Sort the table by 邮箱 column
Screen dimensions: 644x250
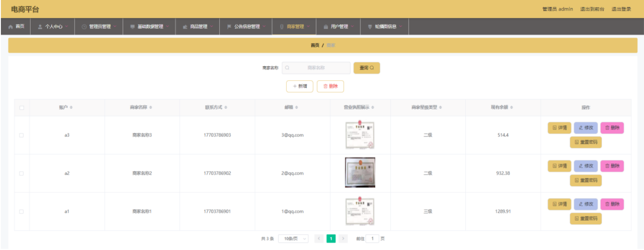[296, 108]
